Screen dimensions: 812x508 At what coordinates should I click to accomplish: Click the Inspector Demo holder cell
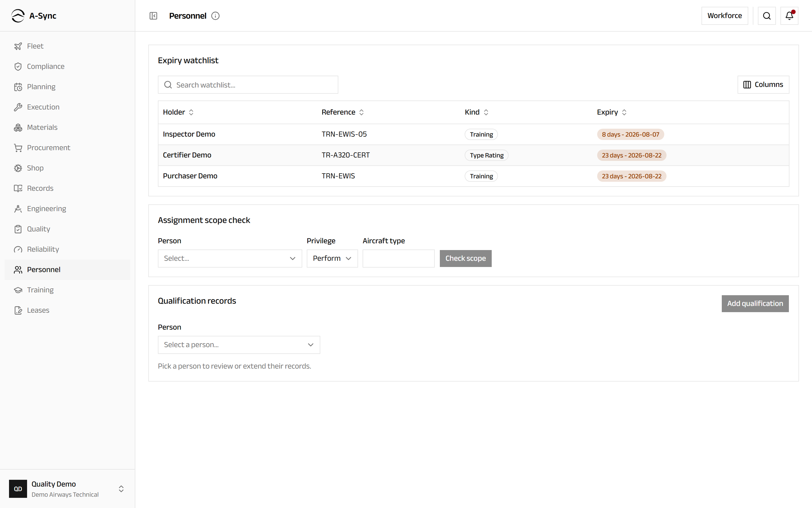189,134
